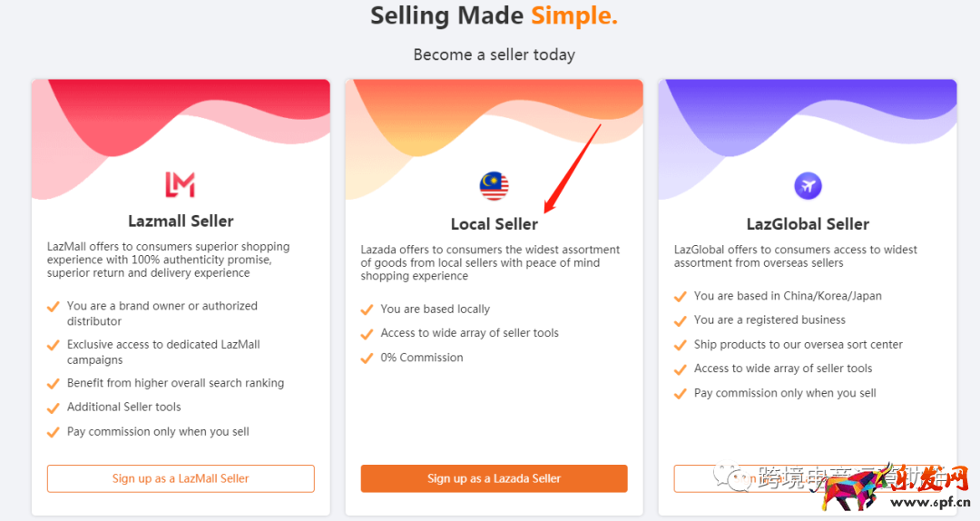Click the LazMall LM logo icon
The height and width of the screenshot is (521, 980).
pyautogui.click(x=180, y=184)
